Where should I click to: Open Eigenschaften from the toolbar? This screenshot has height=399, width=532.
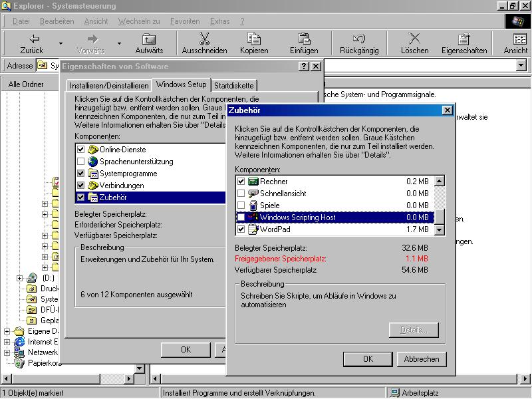[465, 39]
